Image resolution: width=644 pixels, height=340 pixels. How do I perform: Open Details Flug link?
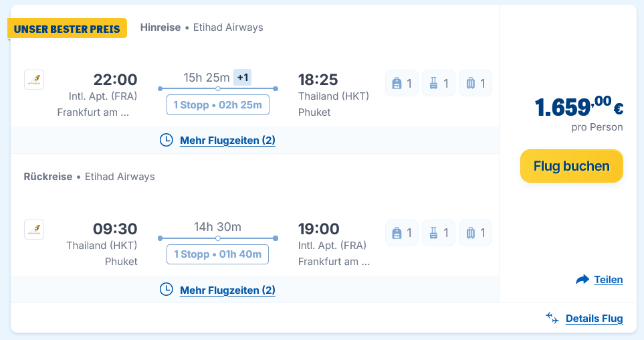click(594, 319)
